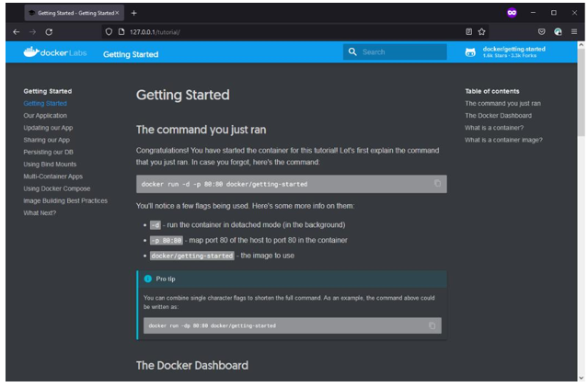Image resolution: width=588 pixels, height=387 pixels.
Task: Click scrollbar up arrow at top
Action: pos(581,45)
